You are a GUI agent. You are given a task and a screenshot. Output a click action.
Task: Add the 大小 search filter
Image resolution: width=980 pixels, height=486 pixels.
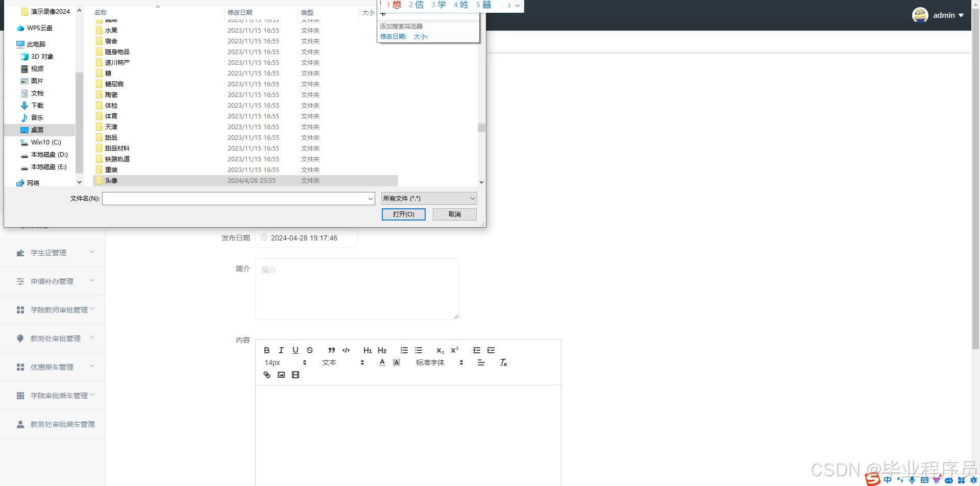(421, 37)
